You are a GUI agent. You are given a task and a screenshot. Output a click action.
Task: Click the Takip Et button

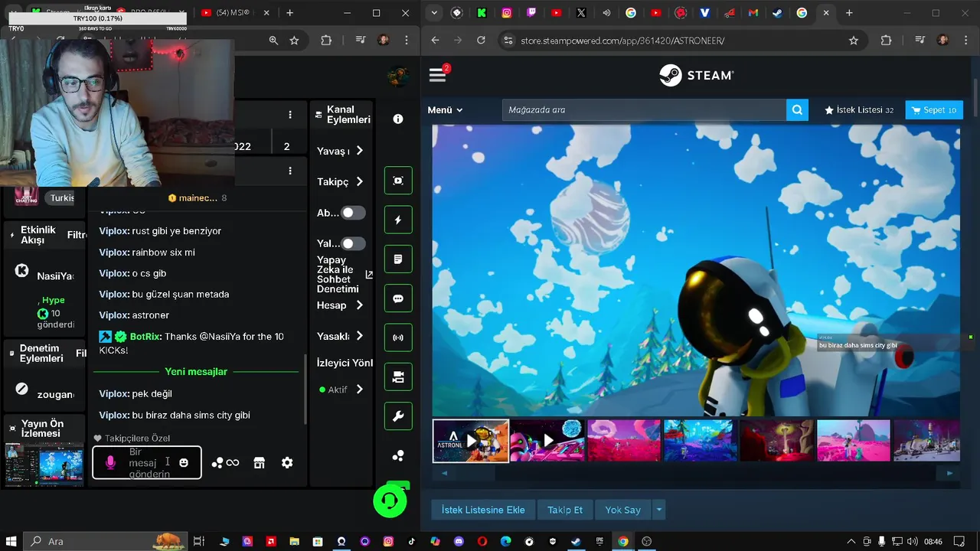(565, 510)
